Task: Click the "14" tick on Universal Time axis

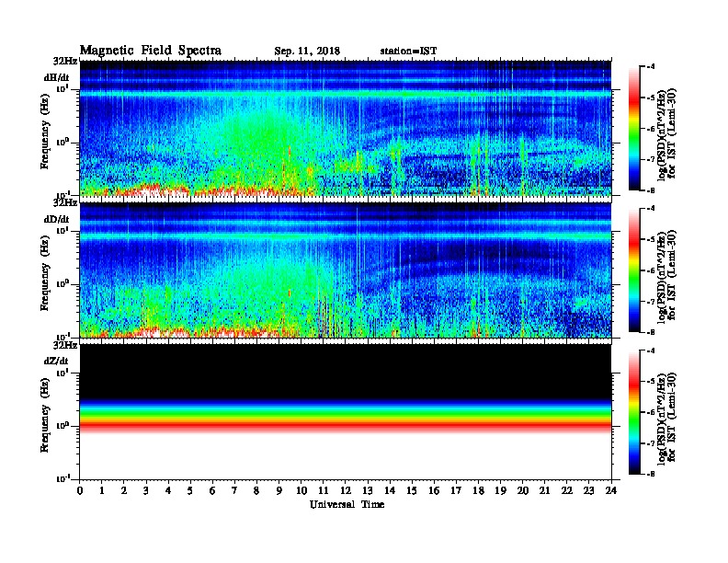Action: tap(390, 491)
